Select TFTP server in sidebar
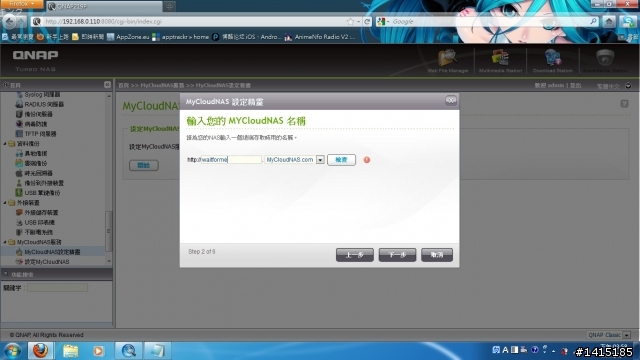The width and height of the screenshot is (640, 360). [x=36, y=134]
